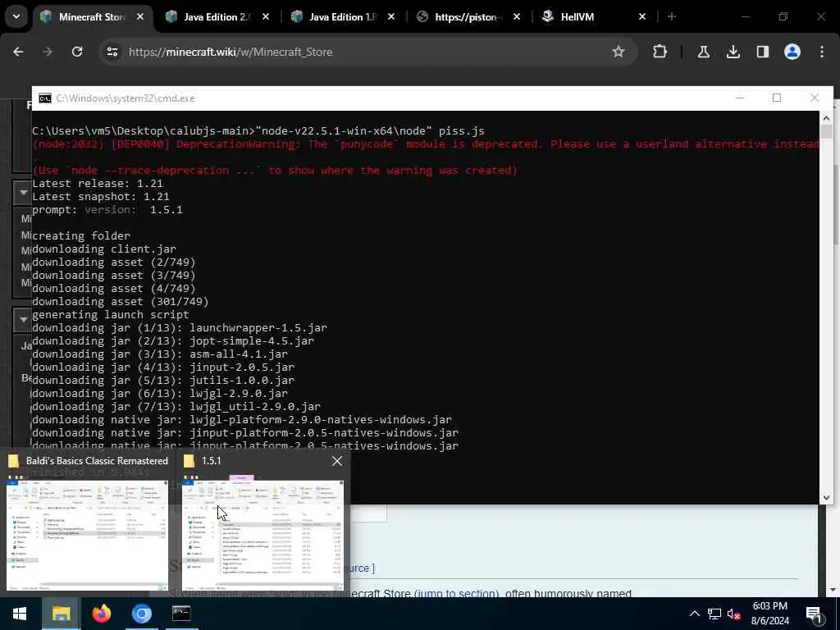
Task: Click the 1.5.1 preview title
Action: (x=211, y=461)
